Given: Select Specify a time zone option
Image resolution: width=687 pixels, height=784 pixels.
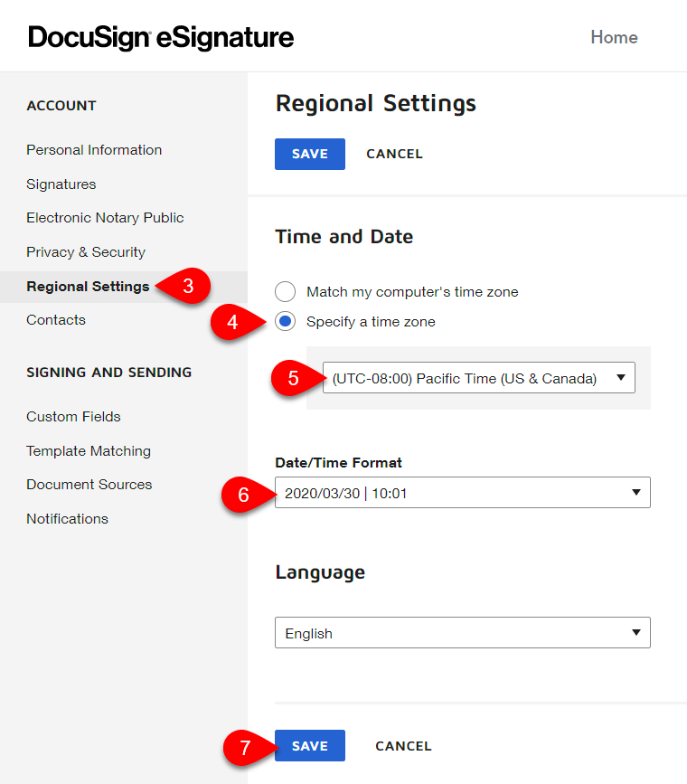Looking at the screenshot, I should point(285,322).
